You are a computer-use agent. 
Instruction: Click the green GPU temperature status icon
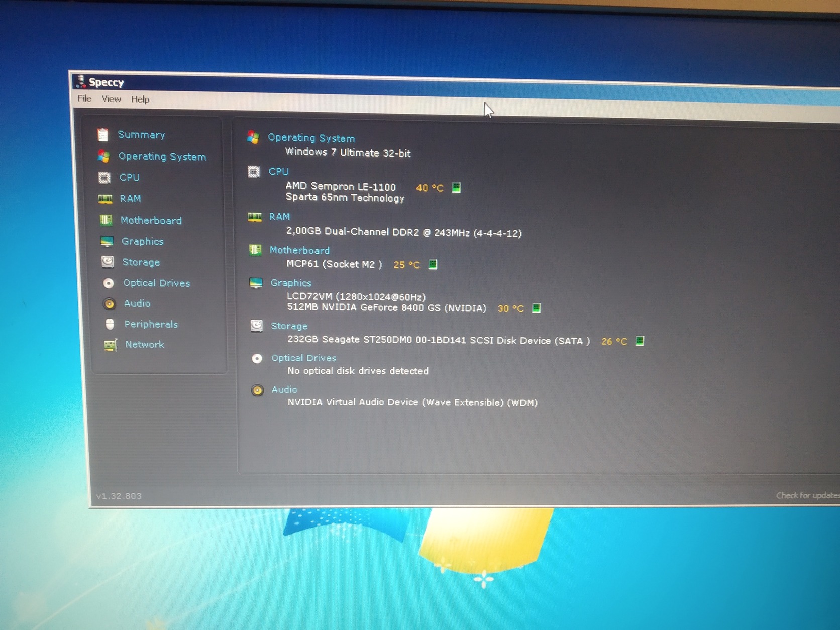click(536, 308)
